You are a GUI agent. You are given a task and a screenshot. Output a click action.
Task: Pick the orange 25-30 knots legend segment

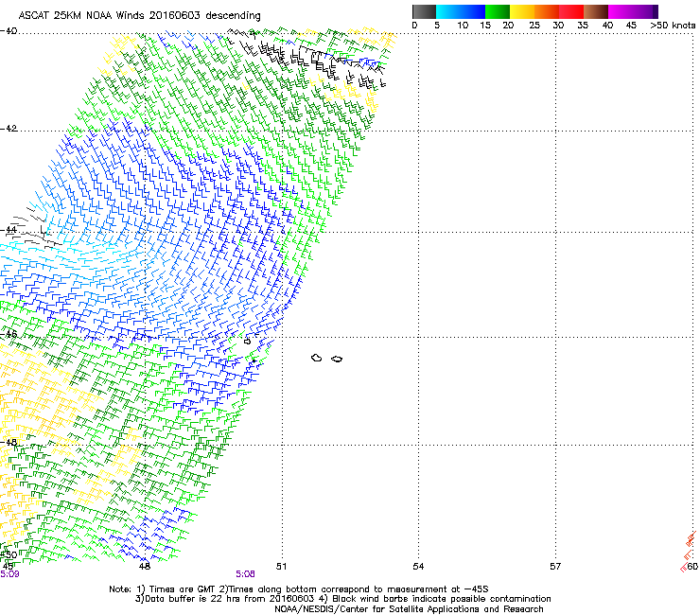547,11
